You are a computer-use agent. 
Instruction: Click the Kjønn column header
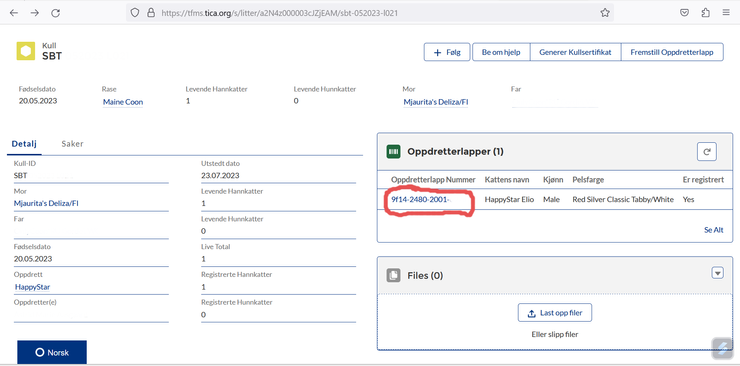click(553, 180)
